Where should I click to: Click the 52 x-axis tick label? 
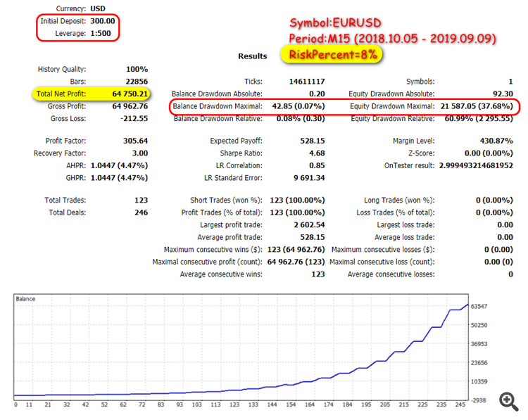click(104, 405)
